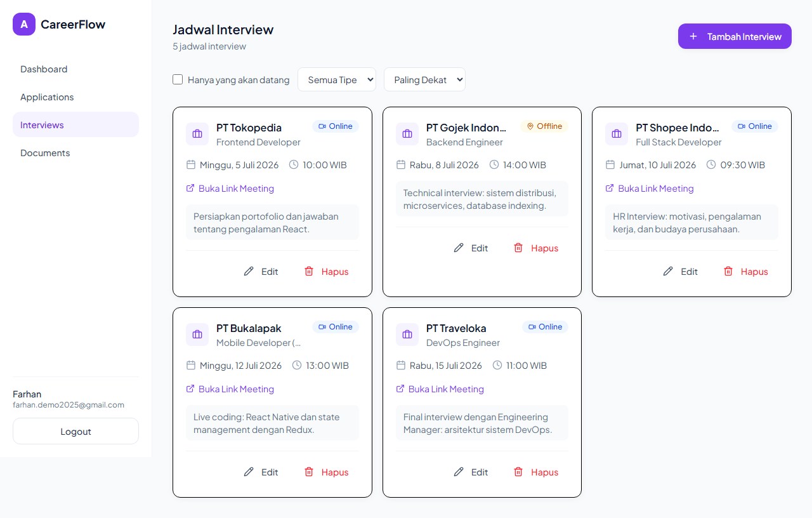This screenshot has width=812, height=518.
Task: Click the pencil icon on PT Gojek card
Action: [459, 248]
